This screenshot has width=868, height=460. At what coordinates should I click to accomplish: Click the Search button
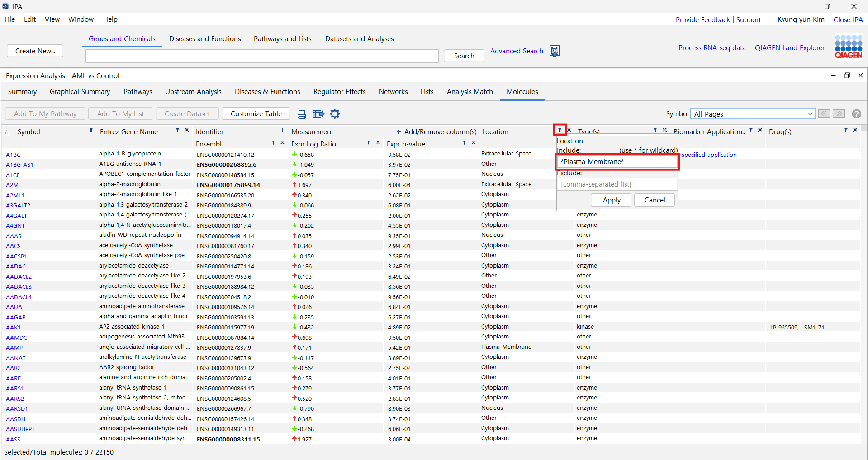pos(464,56)
